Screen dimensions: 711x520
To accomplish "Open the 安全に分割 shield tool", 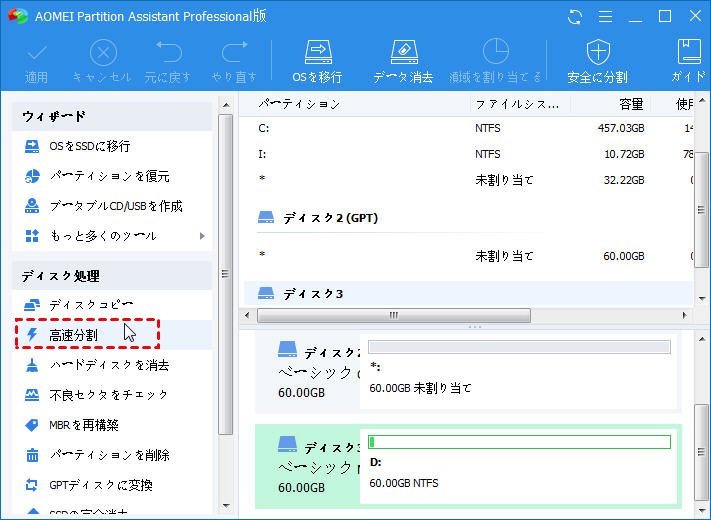I will pos(598,63).
